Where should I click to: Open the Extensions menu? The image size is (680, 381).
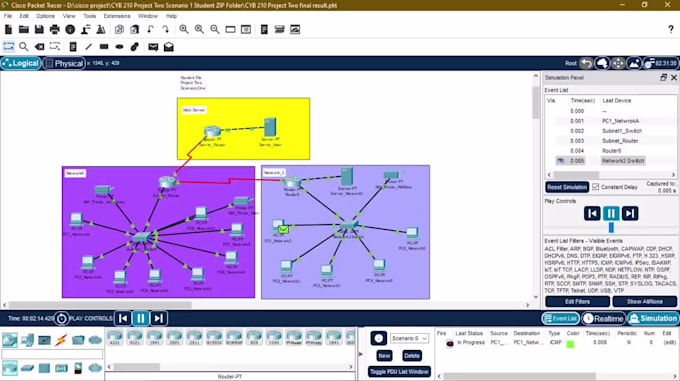point(117,16)
